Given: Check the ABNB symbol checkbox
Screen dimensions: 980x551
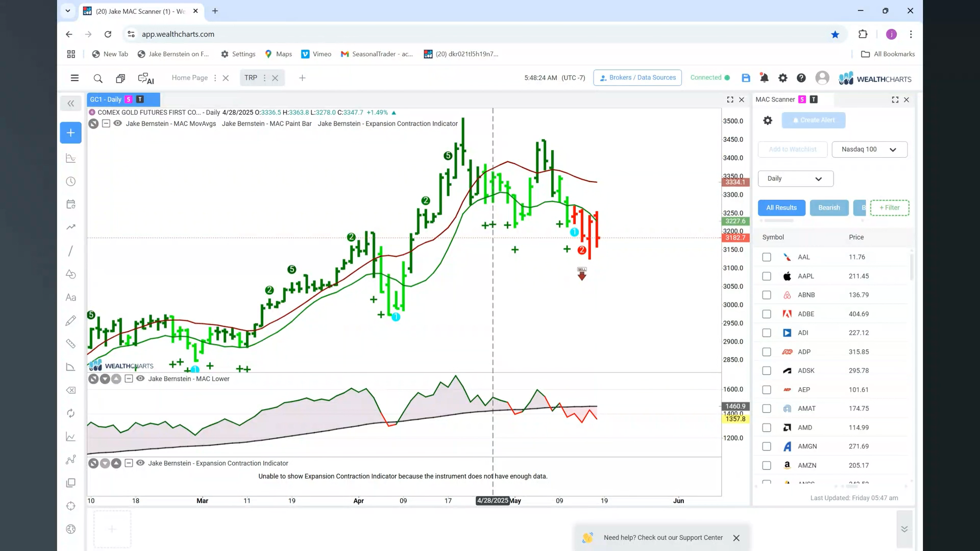Looking at the screenshot, I should pyautogui.click(x=767, y=295).
